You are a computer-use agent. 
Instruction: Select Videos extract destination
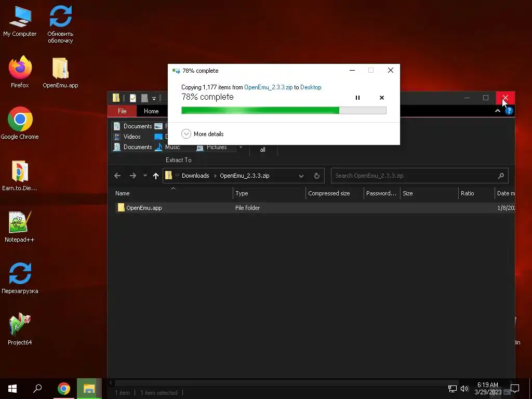(x=128, y=137)
